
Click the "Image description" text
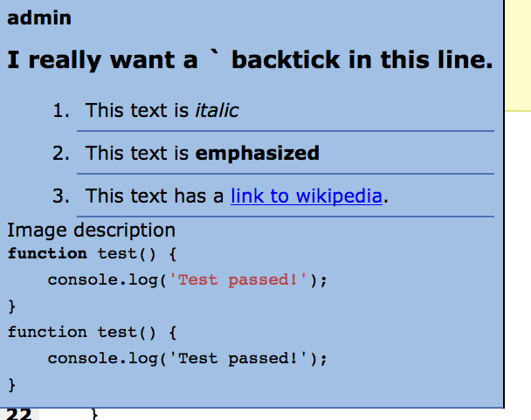(91, 231)
